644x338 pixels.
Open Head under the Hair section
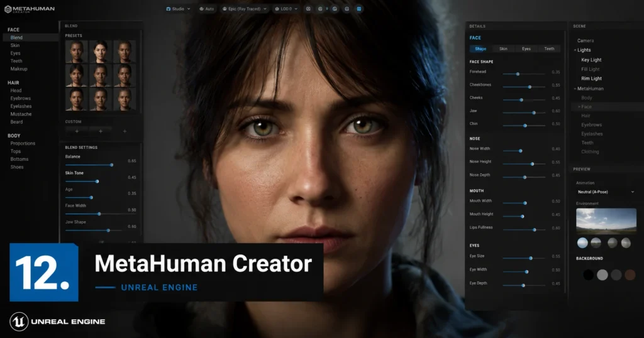pos(16,90)
